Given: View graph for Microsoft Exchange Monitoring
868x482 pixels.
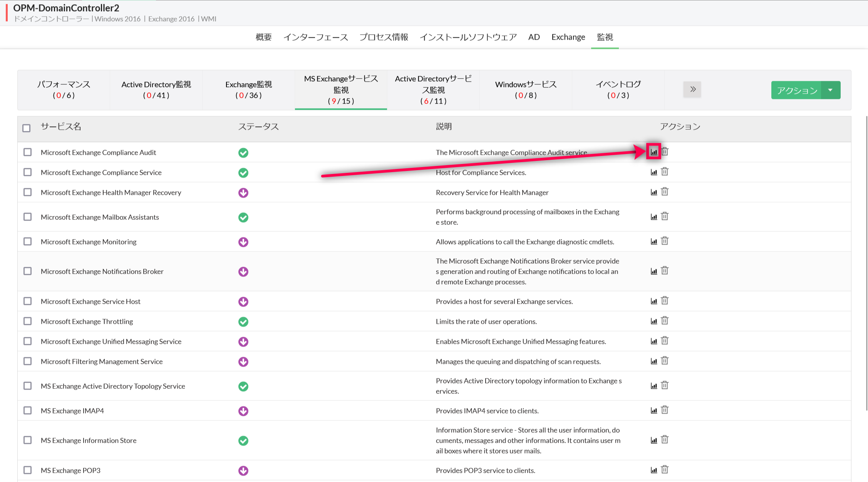Looking at the screenshot, I should (654, 241).
